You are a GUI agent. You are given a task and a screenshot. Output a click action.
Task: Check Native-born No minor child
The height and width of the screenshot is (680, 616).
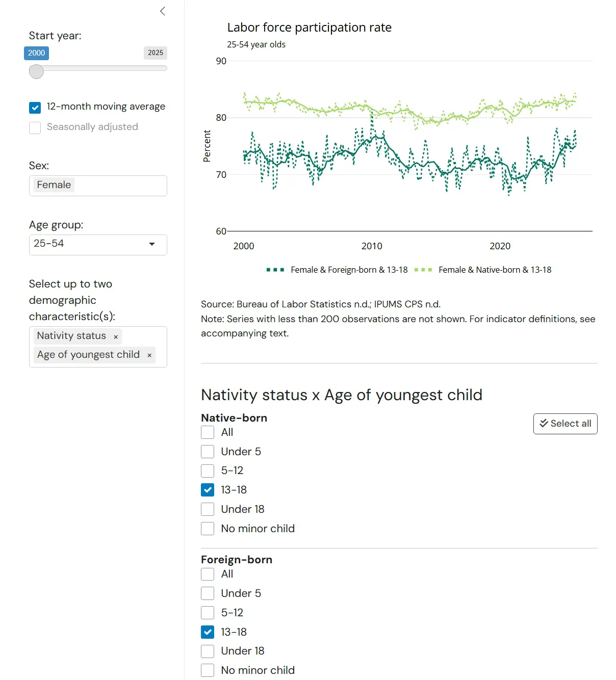tap(208, 529)
